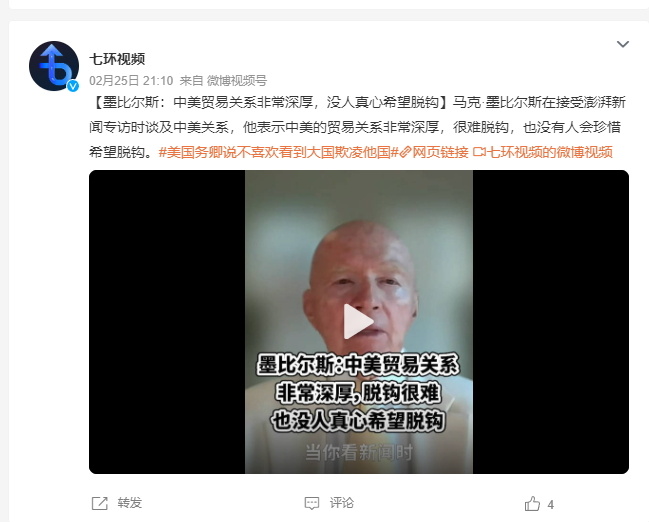
Task: Click the post body text
Action: (358, 127)
